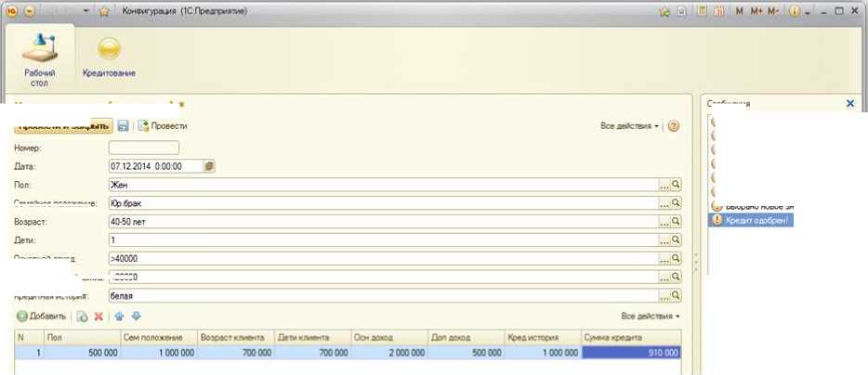Select the 500 000 cell under Доп доход
868x375 pixels.
pyautogui.click(x=467, y=353)
